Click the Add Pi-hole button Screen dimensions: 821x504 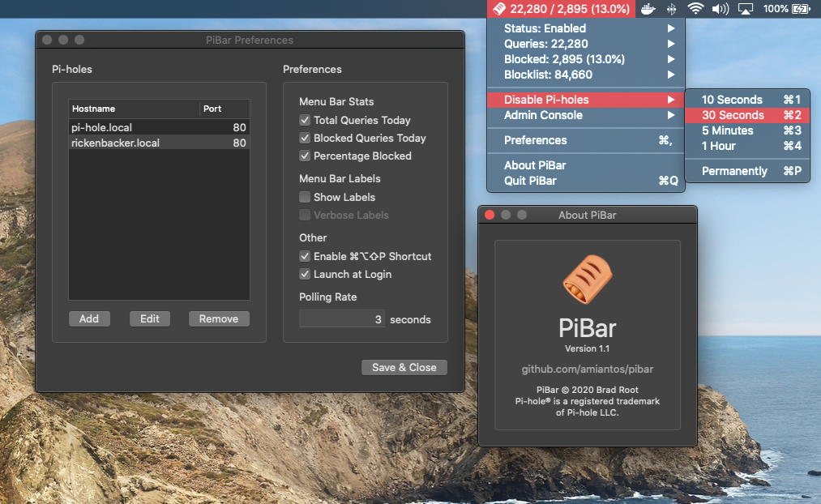[89, 318]
